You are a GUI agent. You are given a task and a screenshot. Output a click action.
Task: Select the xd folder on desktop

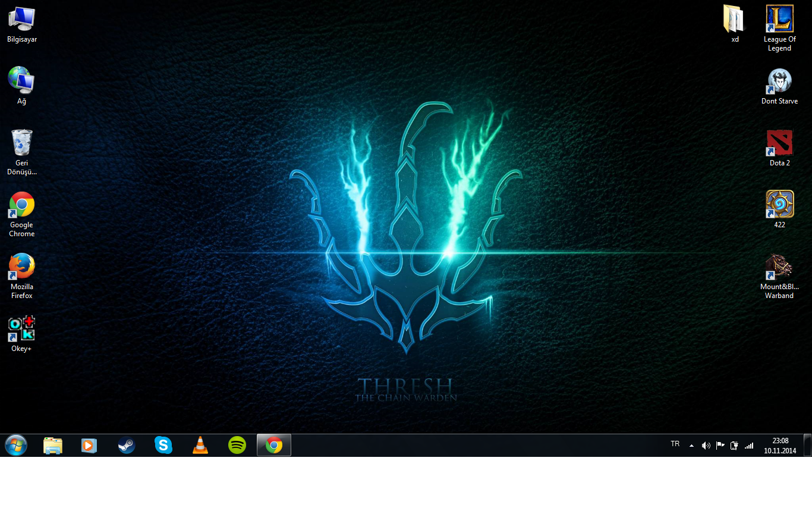click(x=735, y=24)
